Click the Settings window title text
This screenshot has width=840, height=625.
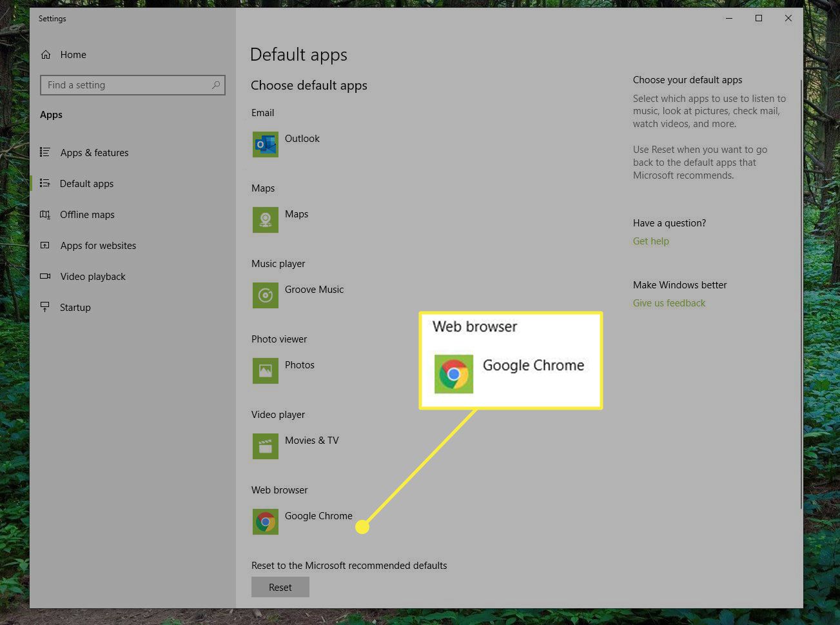52,19
